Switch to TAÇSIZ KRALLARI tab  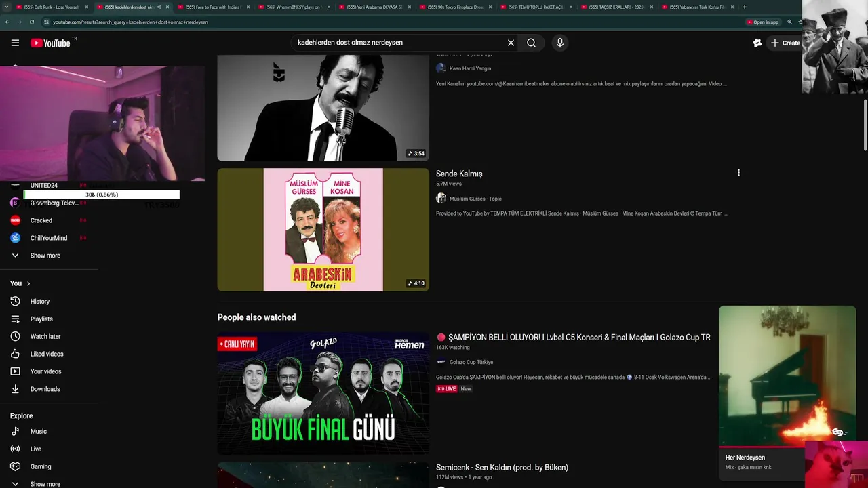click(615, 7)
